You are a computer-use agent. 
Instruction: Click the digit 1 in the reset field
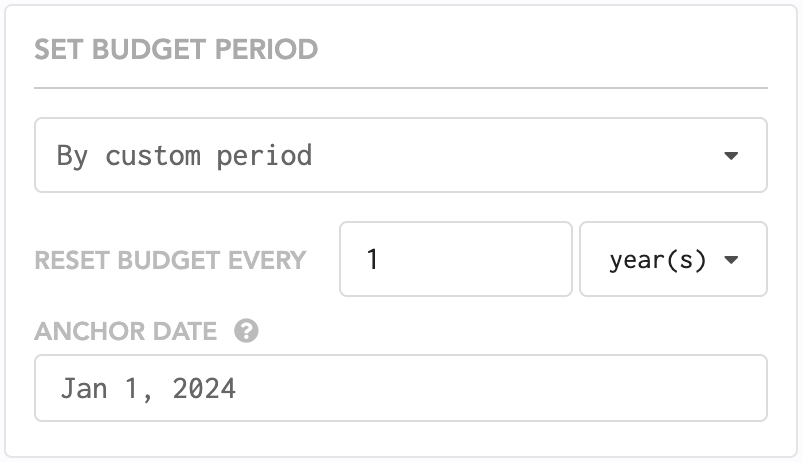point(372,259)
